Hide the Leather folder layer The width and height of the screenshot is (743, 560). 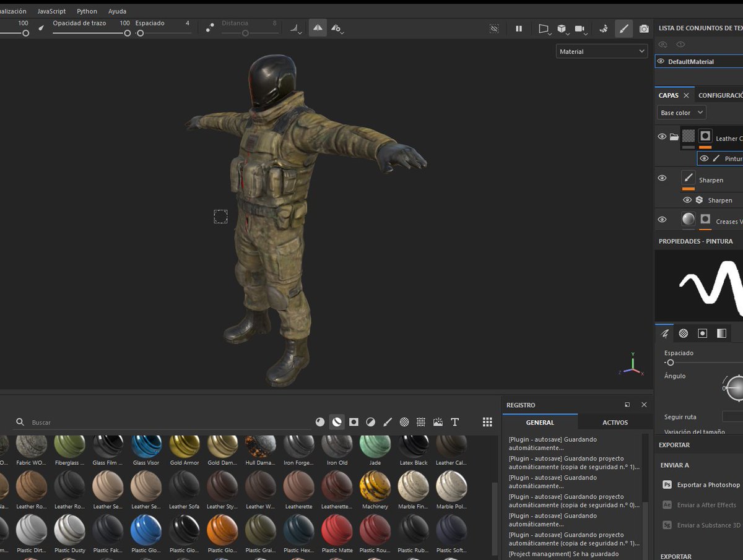coord(662,137)
